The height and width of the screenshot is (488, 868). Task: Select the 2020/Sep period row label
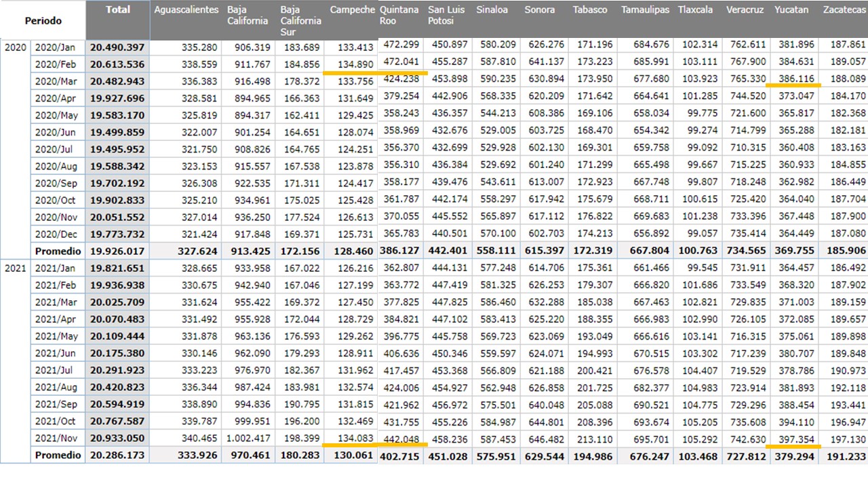pos(57,183)
